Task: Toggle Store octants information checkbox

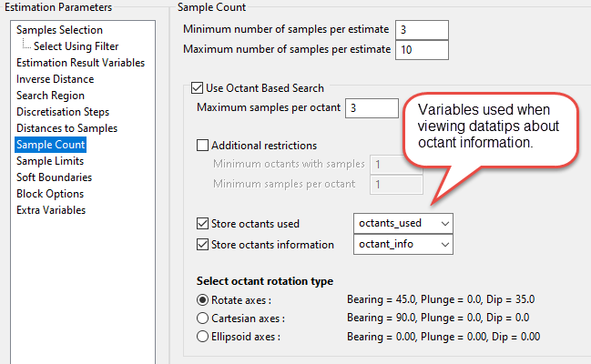Action: coord(203,245)
